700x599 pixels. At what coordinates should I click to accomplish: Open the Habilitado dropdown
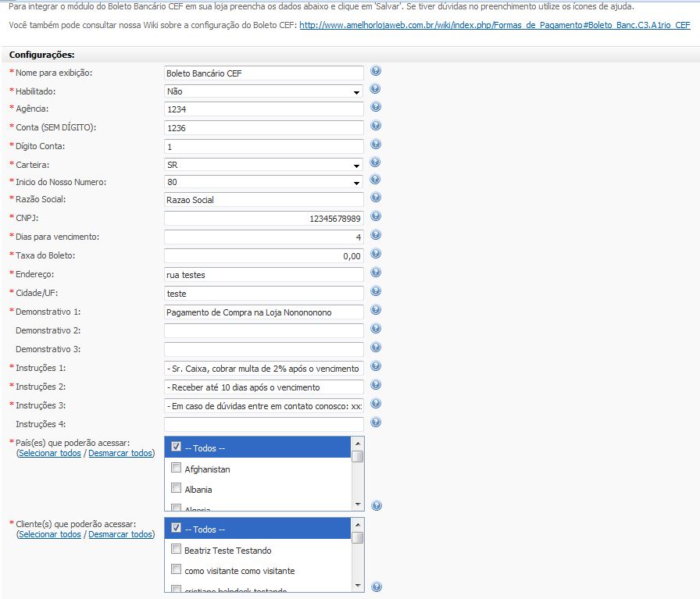[263, 91]
